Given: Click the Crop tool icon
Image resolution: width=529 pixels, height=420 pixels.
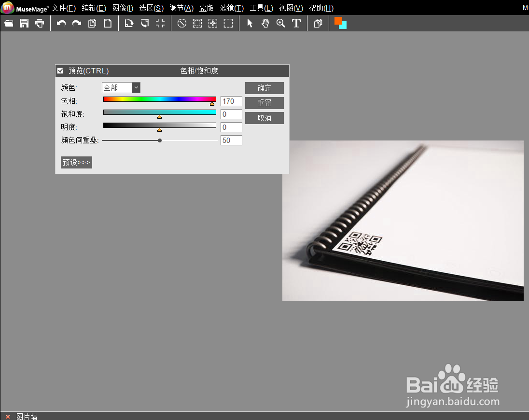Looking at the screenshot, I should point(145,23).
